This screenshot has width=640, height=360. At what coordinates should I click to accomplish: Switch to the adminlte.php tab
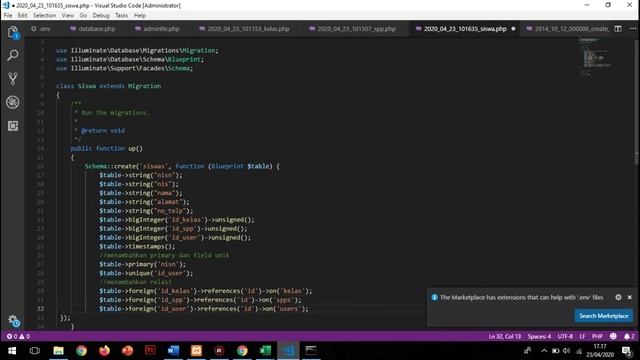click(157, 29)
